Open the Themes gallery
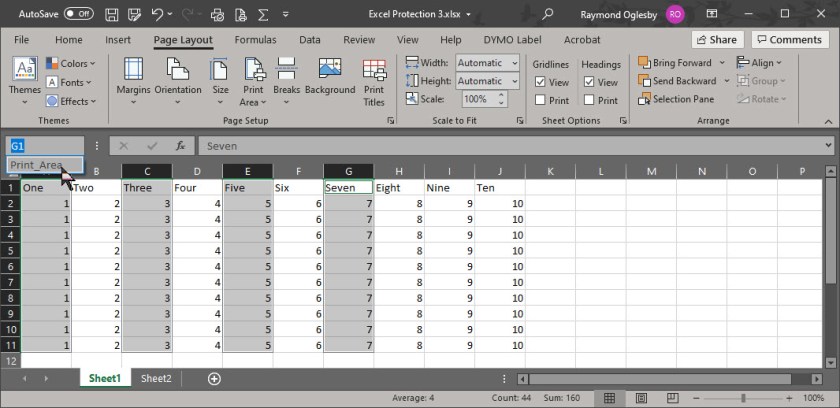 [25, 82]
